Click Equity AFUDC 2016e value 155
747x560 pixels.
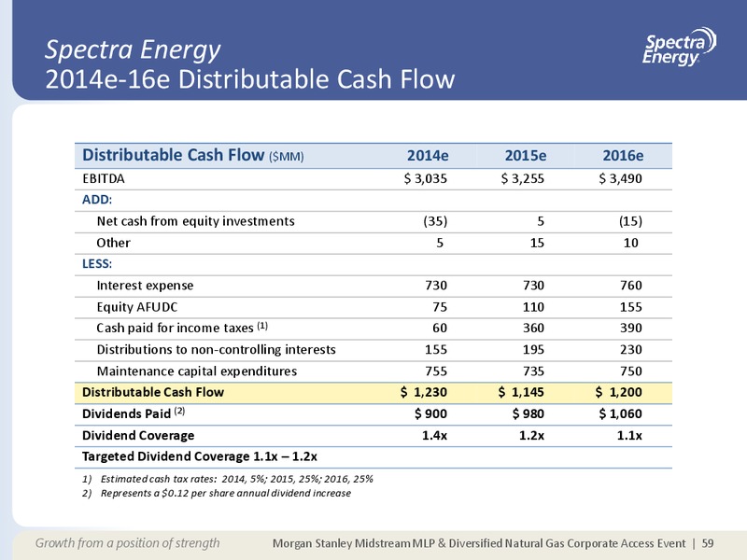(x=631, y=307)
